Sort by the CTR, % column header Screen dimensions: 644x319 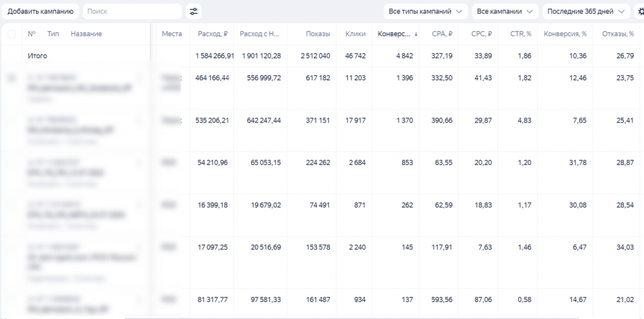[x=521, y=34]
